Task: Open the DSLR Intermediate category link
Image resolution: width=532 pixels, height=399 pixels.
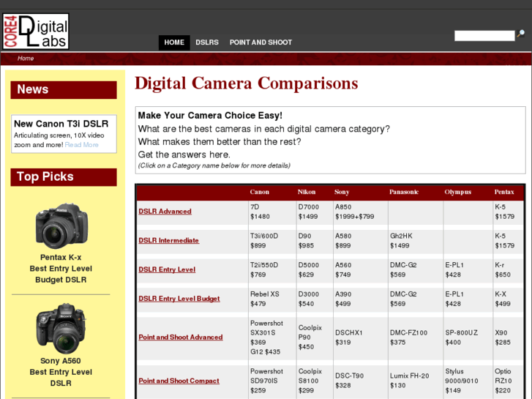Action: tap(168, 240)
